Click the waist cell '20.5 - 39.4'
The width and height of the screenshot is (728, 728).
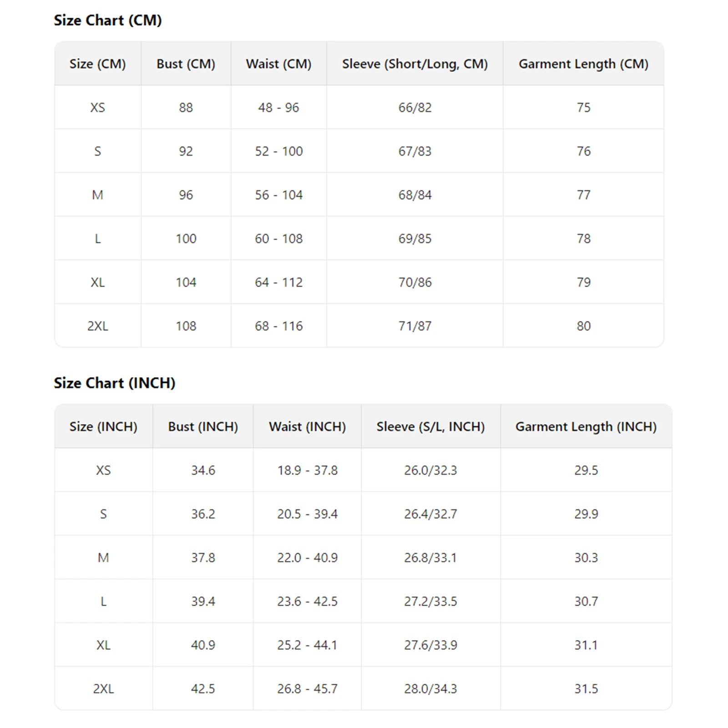pyautogui.click(x=307, y=514)
